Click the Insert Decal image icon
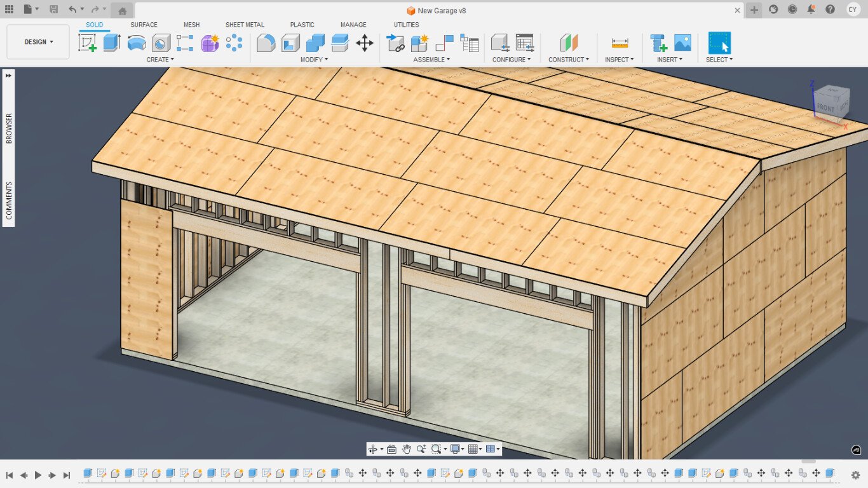Image resolution: width=868 pixels, height=488 pixels. 682,43
